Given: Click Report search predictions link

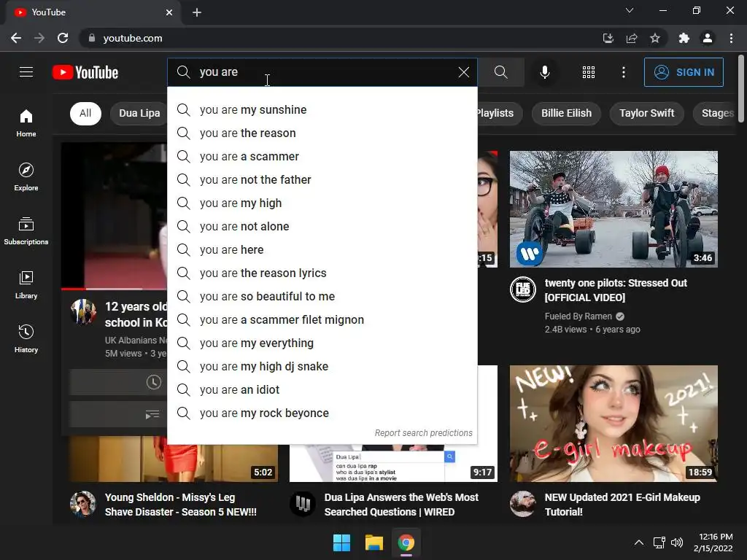Looking at the screenshot, I should (x=423, y=433).
